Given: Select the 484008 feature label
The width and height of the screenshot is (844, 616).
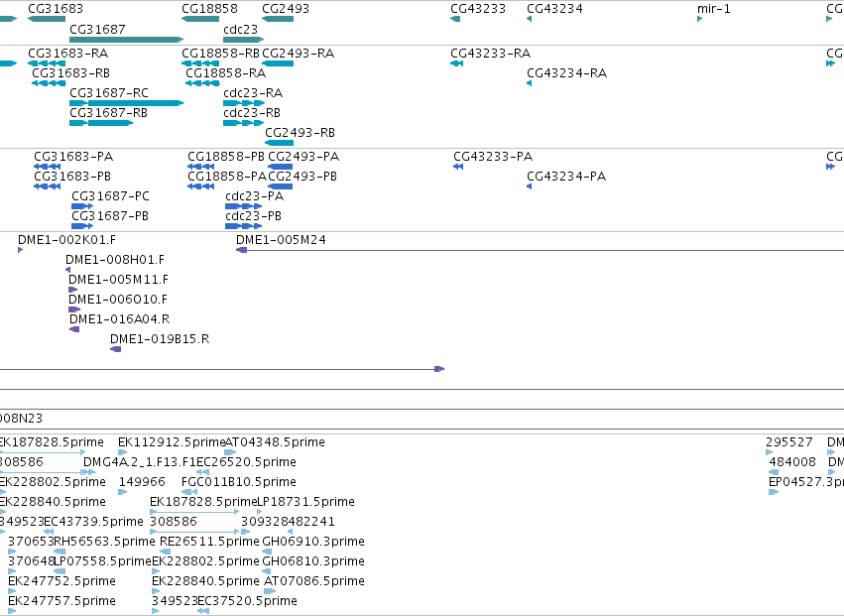Looking at the screenshot, I should [x=792, y=462].
